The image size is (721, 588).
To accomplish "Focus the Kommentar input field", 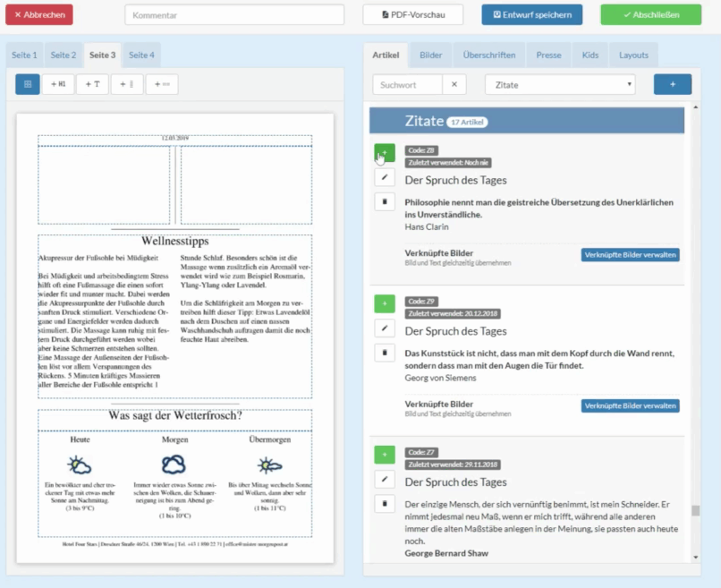I will coord(234,14).
